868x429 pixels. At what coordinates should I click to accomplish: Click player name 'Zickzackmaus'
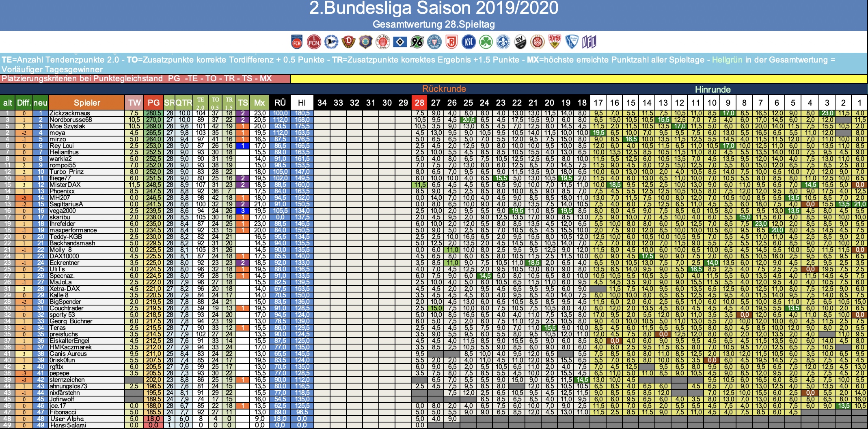pyautogui.click(x=69, y=113)
